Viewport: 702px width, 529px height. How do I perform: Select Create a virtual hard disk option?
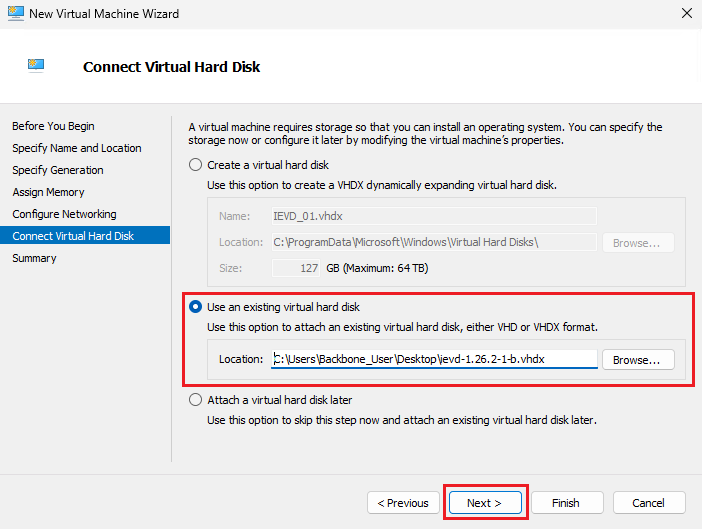pos(196,165)
